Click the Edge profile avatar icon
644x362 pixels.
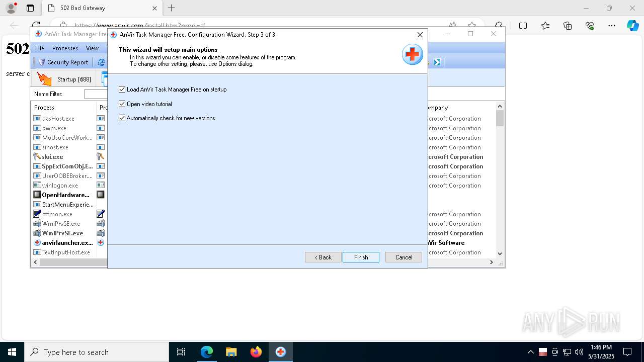pos(11,8)
